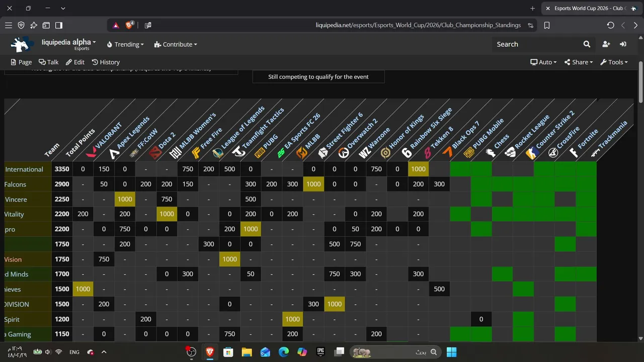Click the Tekken 8 game icon
Image resolution: width=644 pixels, height=362 pixels.
[428, 153]
